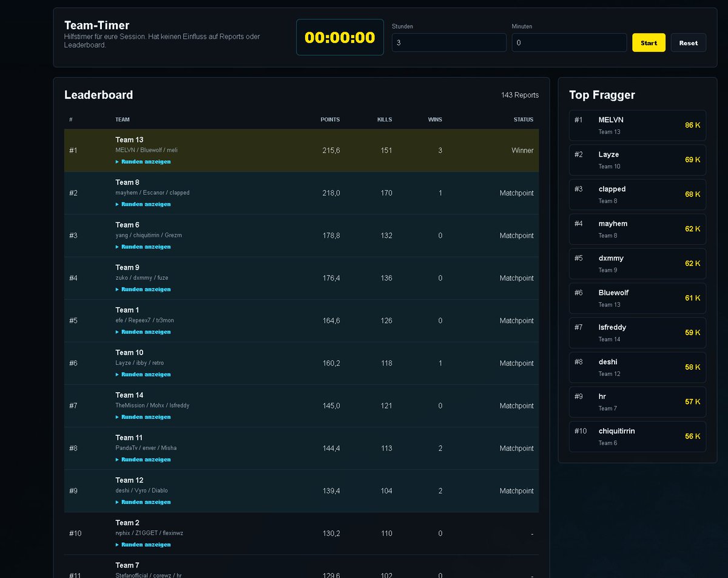Click members line mayhem / Escanor / clapped
728x578 pixels.
[152, 192]
